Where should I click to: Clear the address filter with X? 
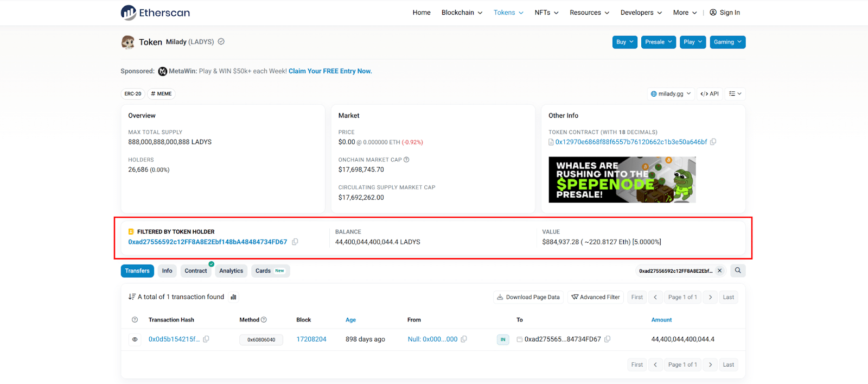tap(720, 270)
